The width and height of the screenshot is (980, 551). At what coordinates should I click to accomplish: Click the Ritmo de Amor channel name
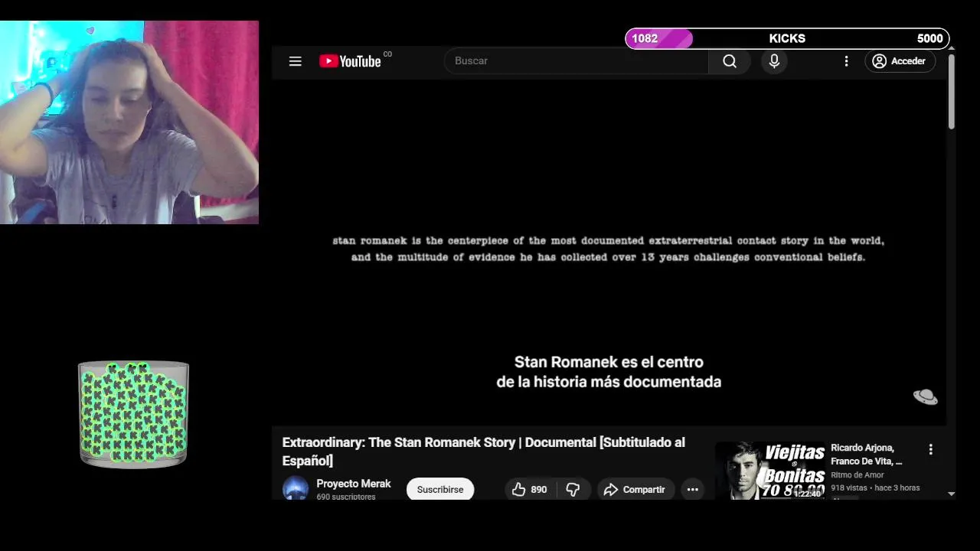point(857,475)
